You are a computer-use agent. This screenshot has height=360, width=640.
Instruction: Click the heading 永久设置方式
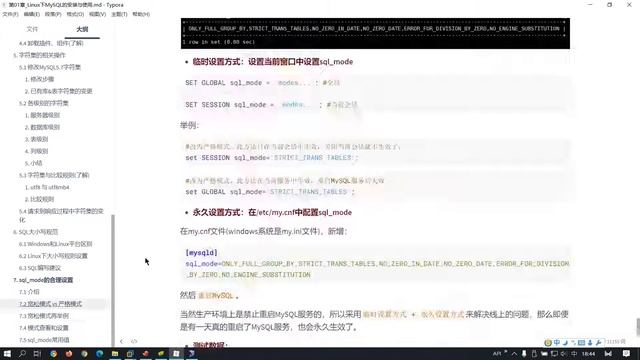point(272,212)
